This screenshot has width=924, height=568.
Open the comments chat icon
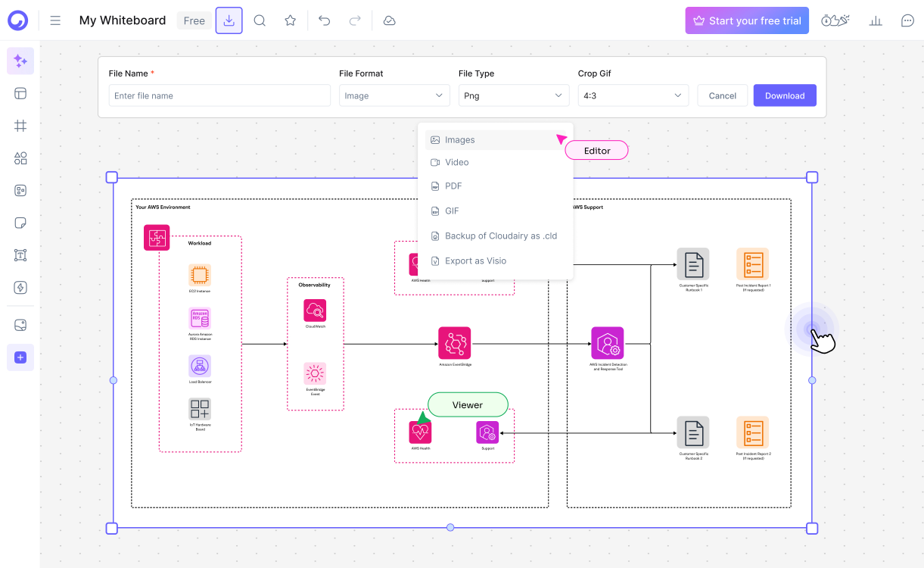pyautogui.click(x=907, y=20)
